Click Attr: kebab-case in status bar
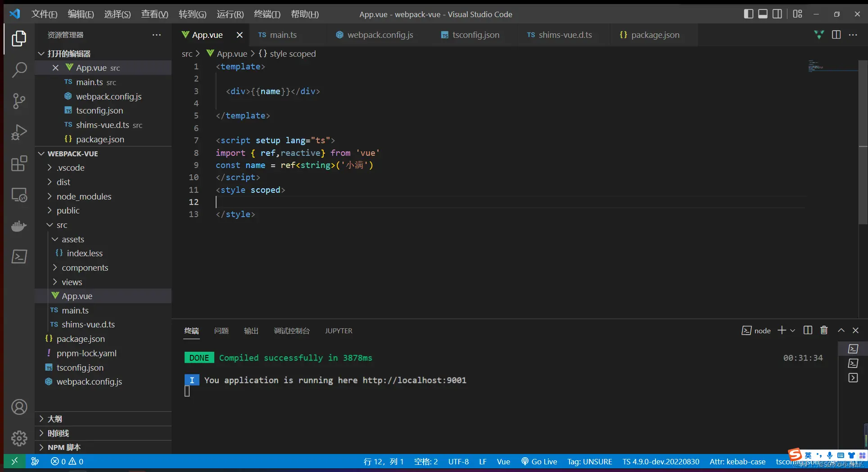The width and height of the screenshot is (868, 472). [737, 461]
